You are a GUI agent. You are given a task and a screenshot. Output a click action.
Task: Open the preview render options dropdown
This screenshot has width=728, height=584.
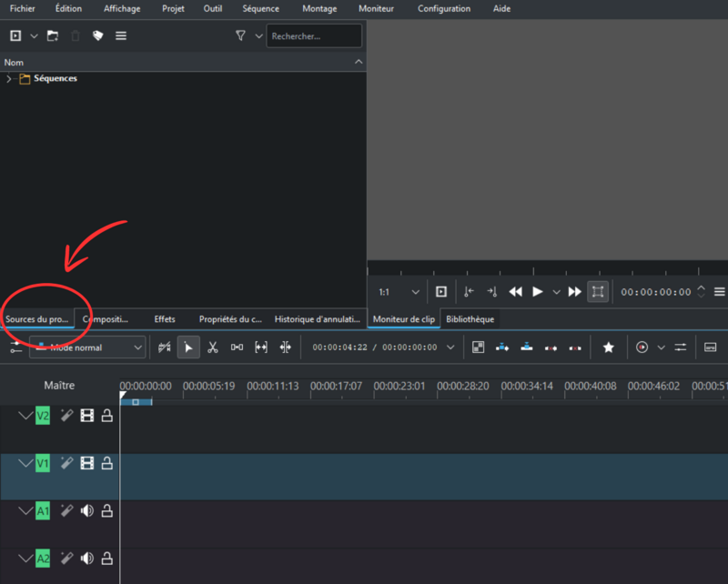click(662, 347)
